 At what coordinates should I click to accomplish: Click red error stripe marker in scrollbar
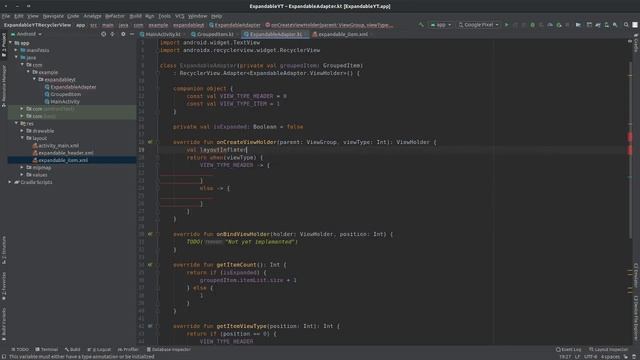[x=630, y=137]
